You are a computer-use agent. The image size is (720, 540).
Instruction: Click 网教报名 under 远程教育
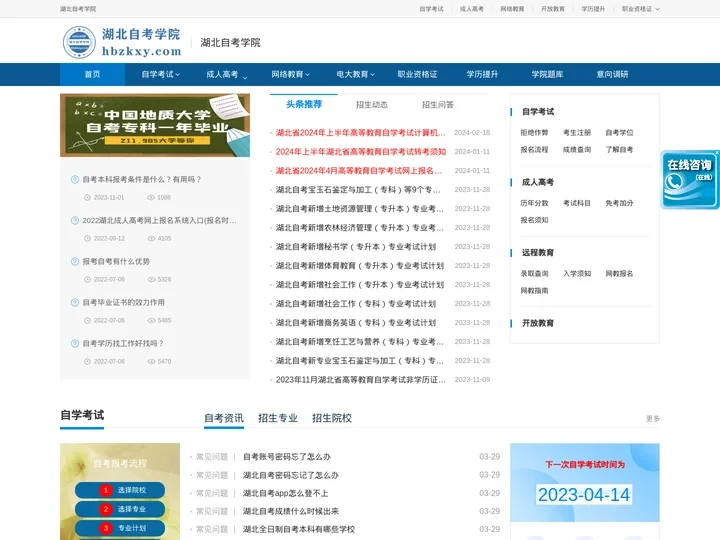(x=619, y=274)
